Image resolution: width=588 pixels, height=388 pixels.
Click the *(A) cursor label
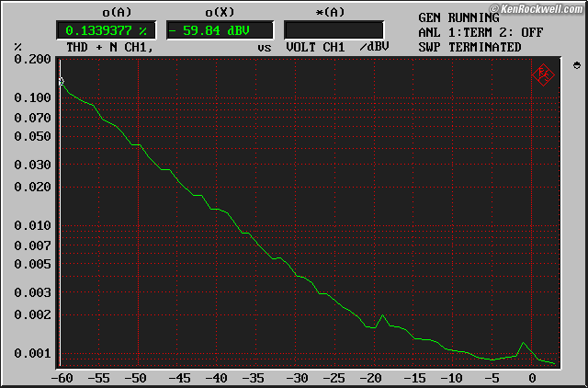pos(330,12)
